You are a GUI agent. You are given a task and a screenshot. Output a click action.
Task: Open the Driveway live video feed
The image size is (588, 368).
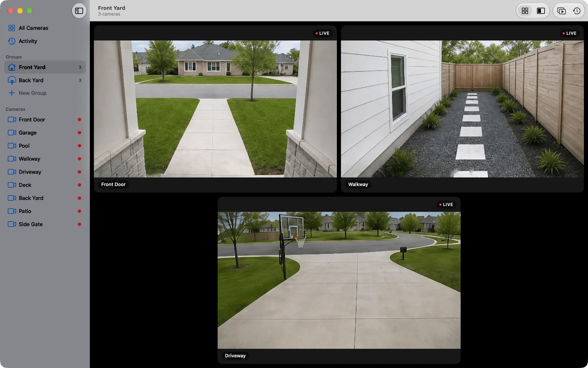click(x=339, y=280)
